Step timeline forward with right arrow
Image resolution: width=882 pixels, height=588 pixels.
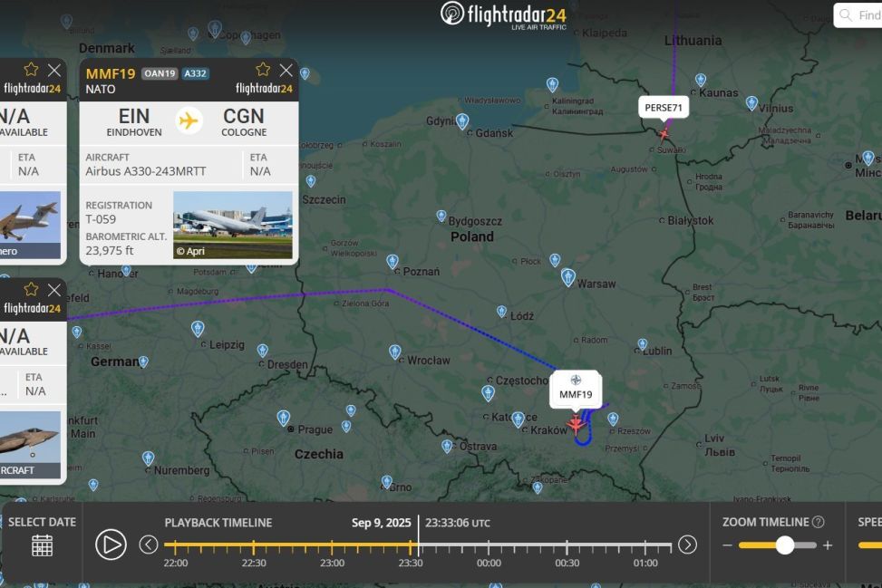(x=687, y=545)
